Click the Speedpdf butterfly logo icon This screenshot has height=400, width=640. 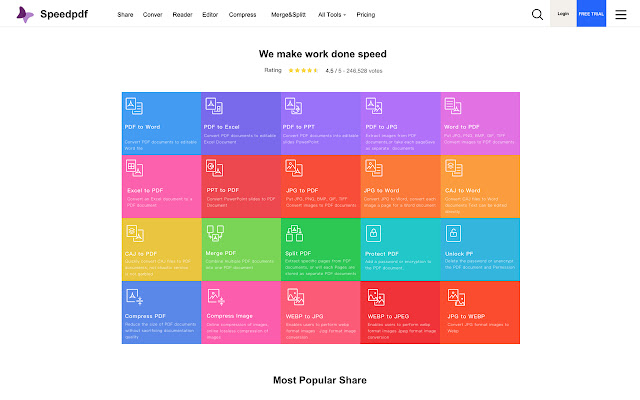(25, 15)
